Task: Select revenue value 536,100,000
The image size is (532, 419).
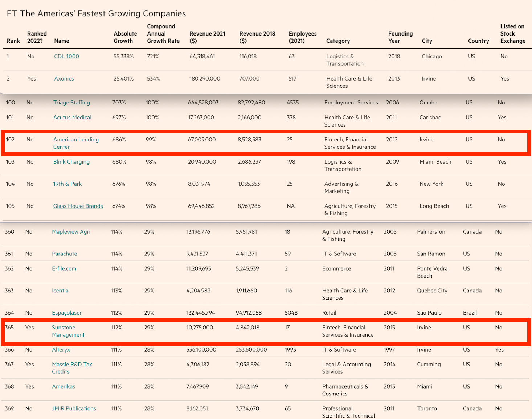Action: (201, 350)
